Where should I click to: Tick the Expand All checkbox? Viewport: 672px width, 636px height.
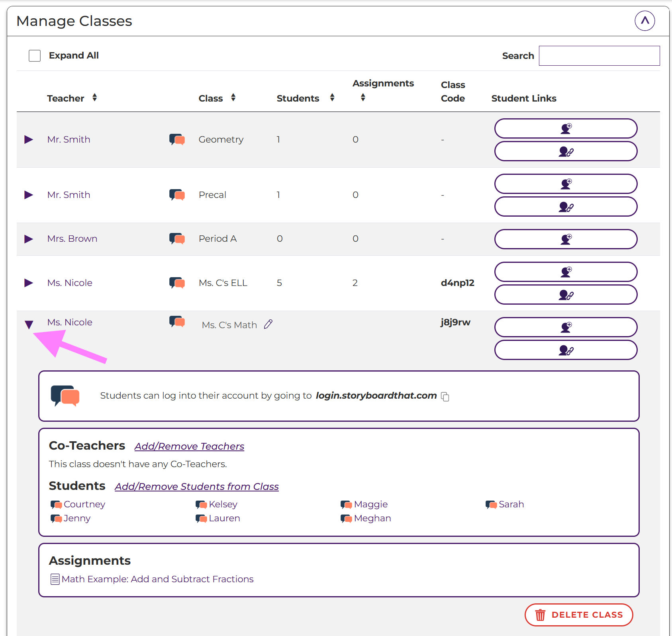pyautogui.click(x=35, y=56)
